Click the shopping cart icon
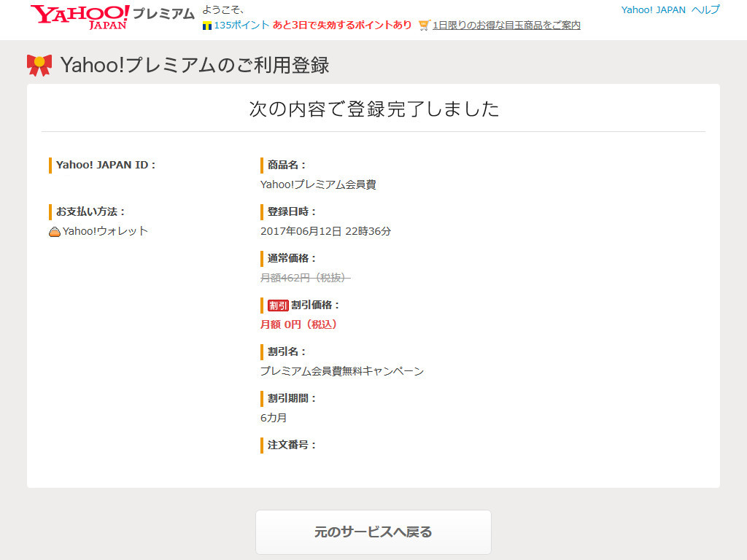This screenshot has height=560, width=747. click(x=424, y=26)
